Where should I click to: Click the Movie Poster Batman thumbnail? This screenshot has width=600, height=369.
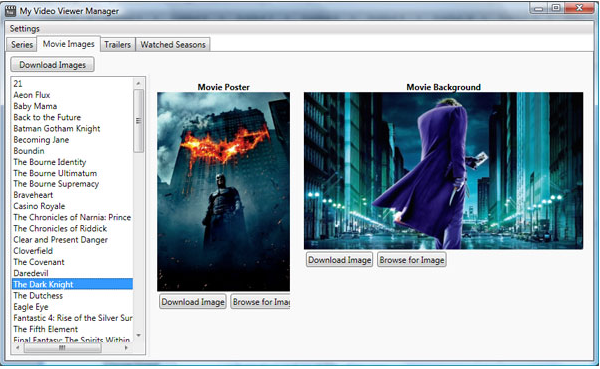(x=223, y=191)
